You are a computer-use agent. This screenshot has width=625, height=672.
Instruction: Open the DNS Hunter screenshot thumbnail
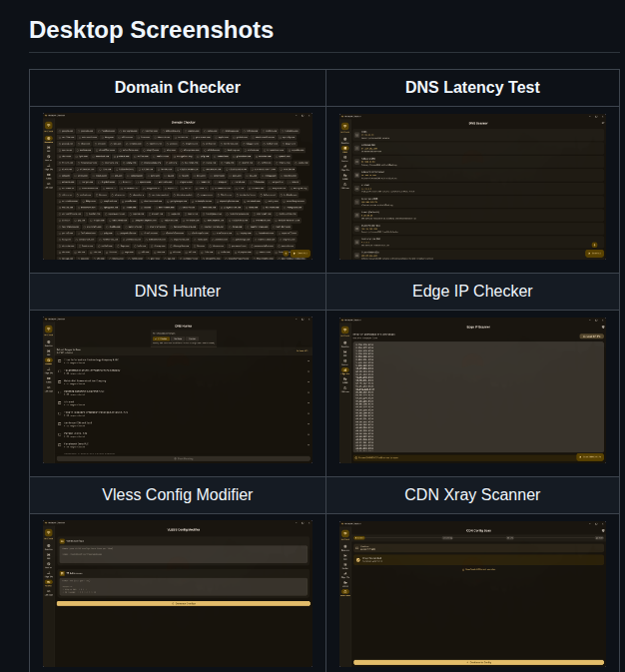pos(178,390)
